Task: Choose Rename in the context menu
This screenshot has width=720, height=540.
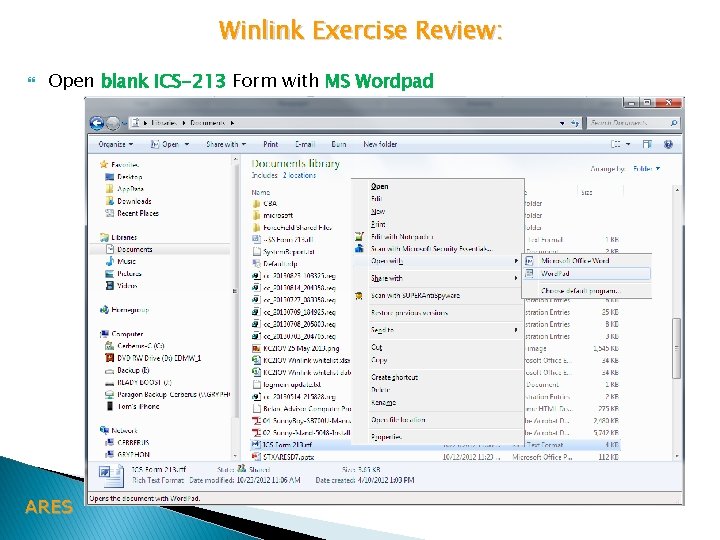Action: (x=383, y=403)
